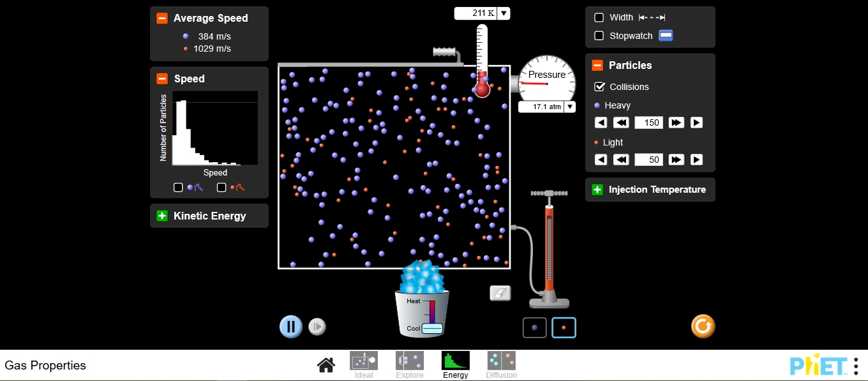The width and height of the screenshot is (868, 381).
Task: Click the Kinetic Energy panel title
Action: click(x=209, y=216)
